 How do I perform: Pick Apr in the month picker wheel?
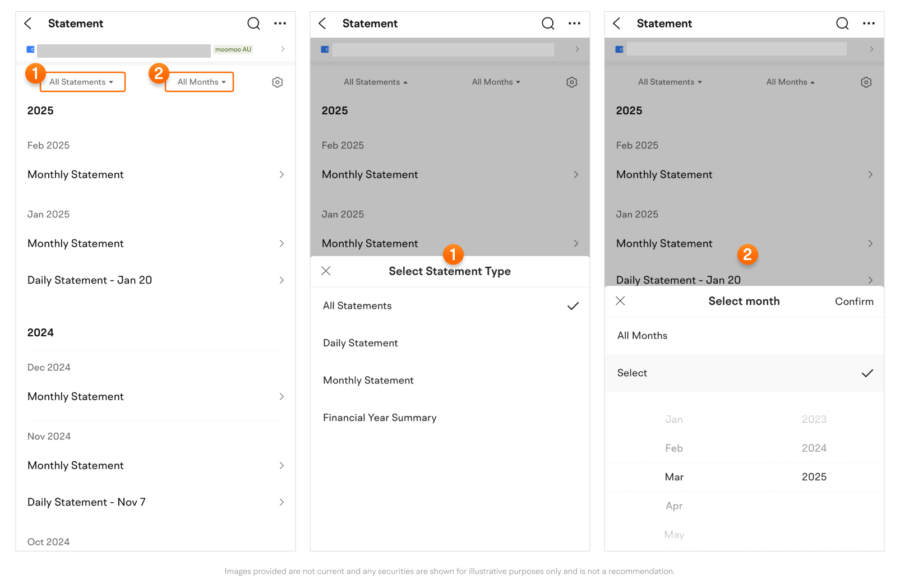tap(674, 506)
